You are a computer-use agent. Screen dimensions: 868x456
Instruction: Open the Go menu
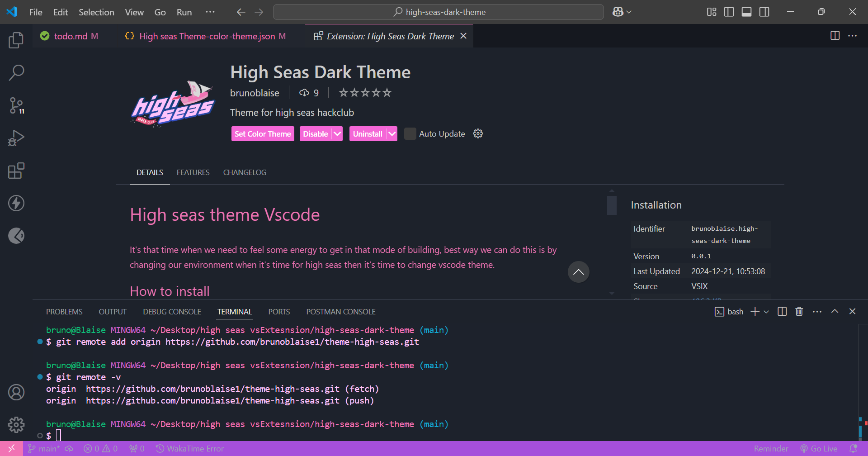point(160,12)
